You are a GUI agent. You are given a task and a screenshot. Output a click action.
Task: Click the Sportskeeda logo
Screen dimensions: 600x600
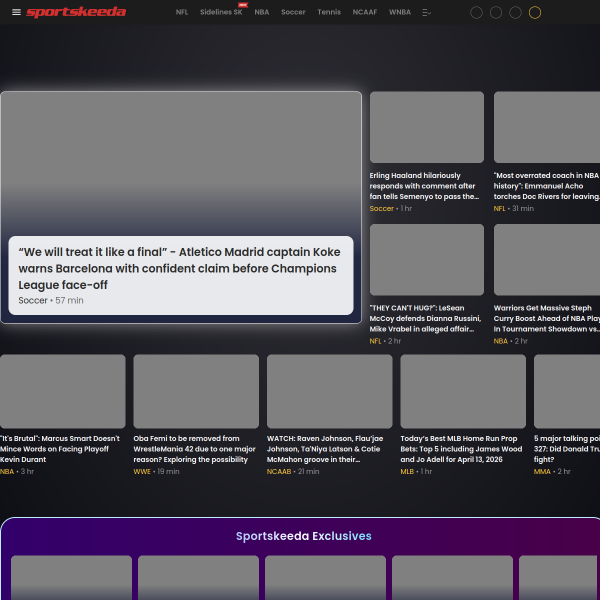coord(76,12)
